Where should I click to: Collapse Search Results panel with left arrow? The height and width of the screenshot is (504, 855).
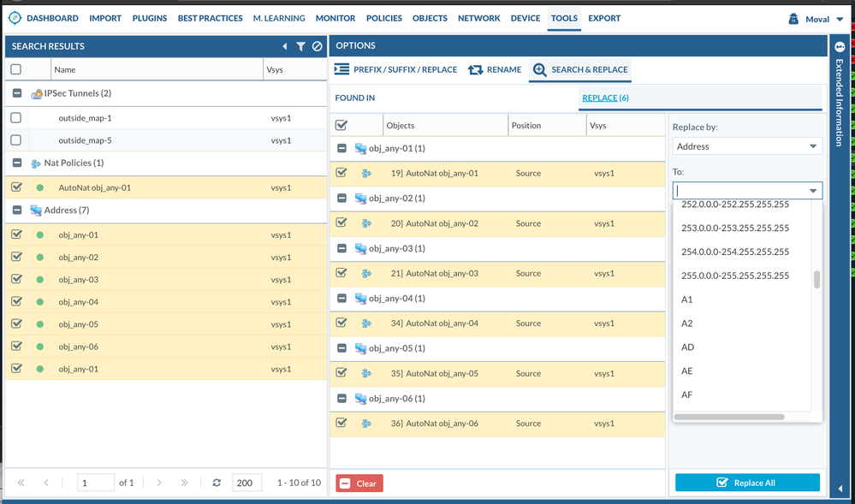pyautogui.click(x=285, y=46)
